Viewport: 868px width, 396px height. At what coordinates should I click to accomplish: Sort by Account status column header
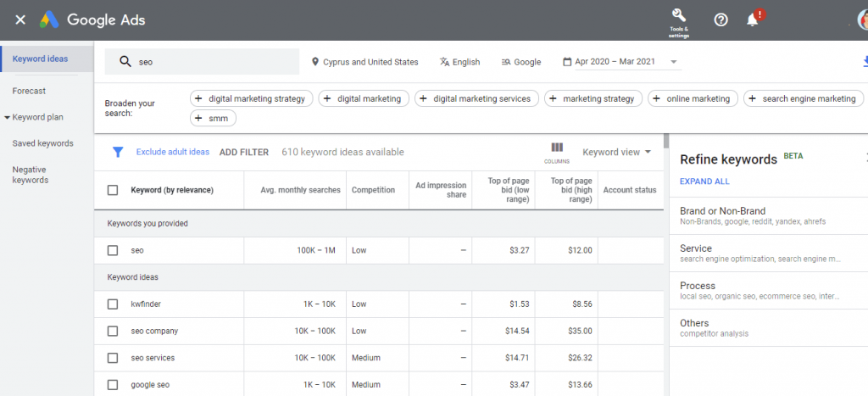[x=630, y=190]
